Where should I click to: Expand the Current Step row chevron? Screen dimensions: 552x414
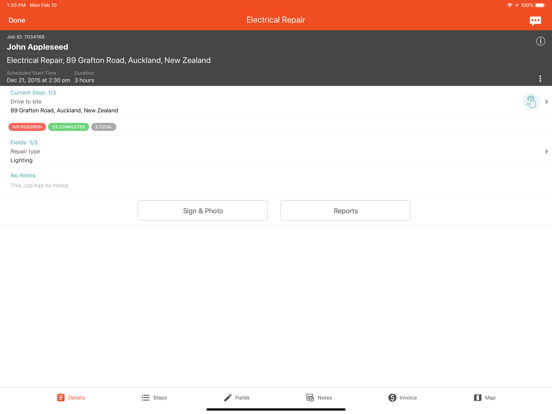[x=546, y=102]
